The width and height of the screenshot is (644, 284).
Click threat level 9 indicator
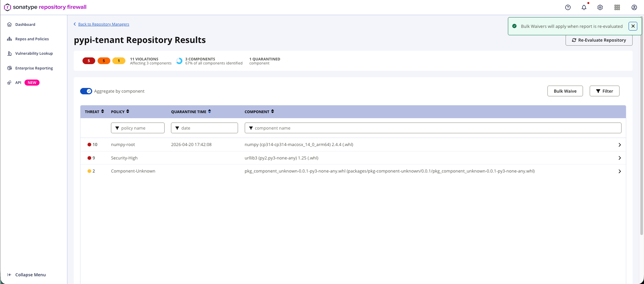[x=91, y=158]
